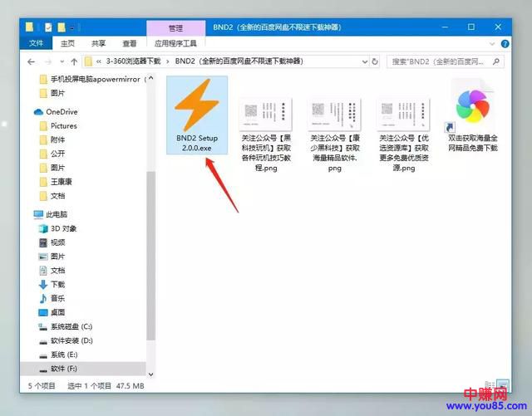The width and height of the screenshot is (532, 416).
Task: Switch to the 共享 ribbon tab
Action: click(98, 43)
